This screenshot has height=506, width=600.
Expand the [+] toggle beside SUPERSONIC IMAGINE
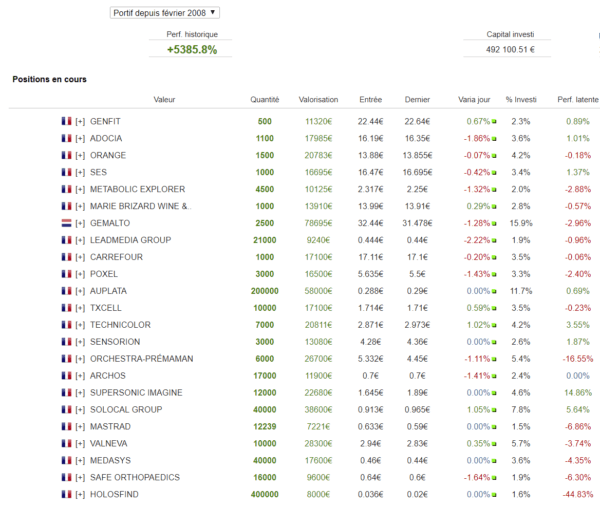point(80,393)
